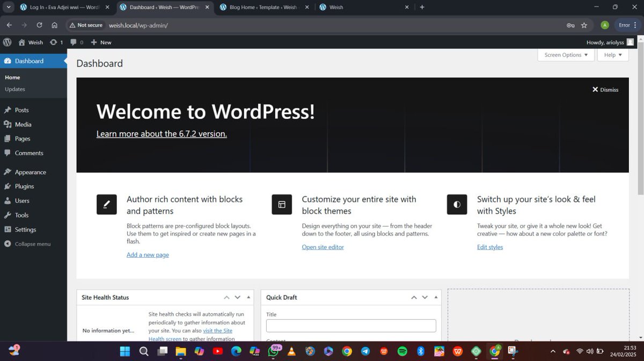Click Open site editor link
Screen dimensions: 644x361
323,247
